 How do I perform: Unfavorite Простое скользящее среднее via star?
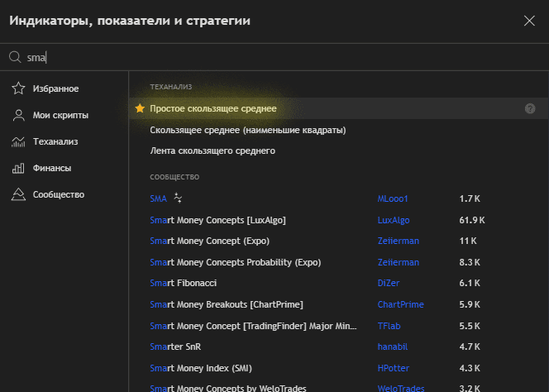[140, 108]
